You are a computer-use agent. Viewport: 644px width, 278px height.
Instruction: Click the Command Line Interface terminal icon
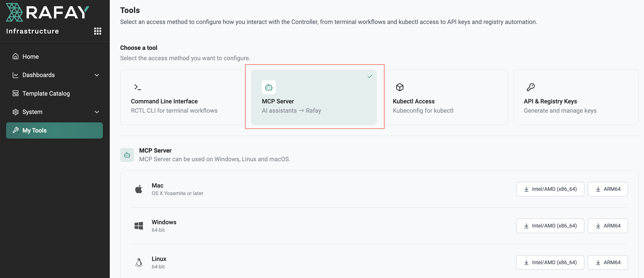click(x=137, y=87)
